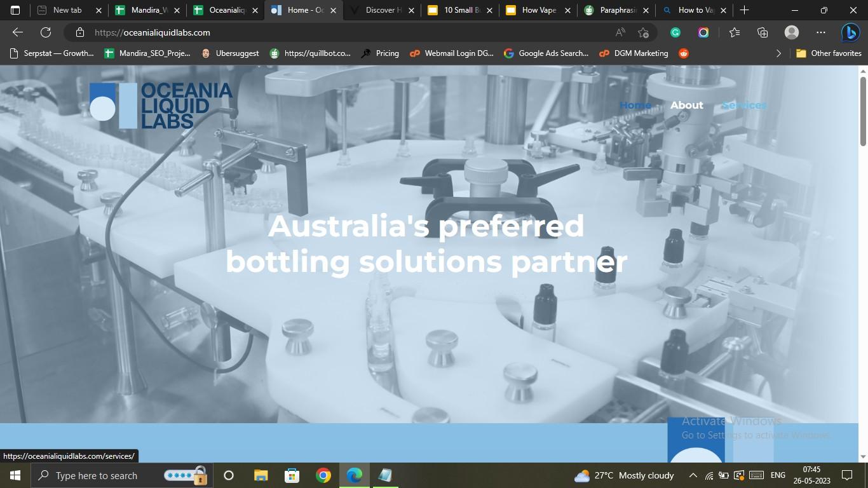Open the notification center
Screen dimensions: 868x488
[x=846, y=475]
